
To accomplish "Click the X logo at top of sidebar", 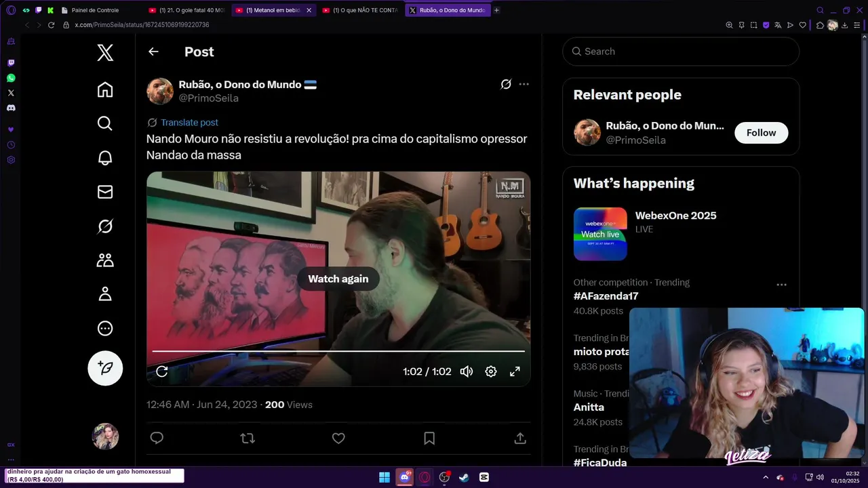I will [x=105, y=52].
